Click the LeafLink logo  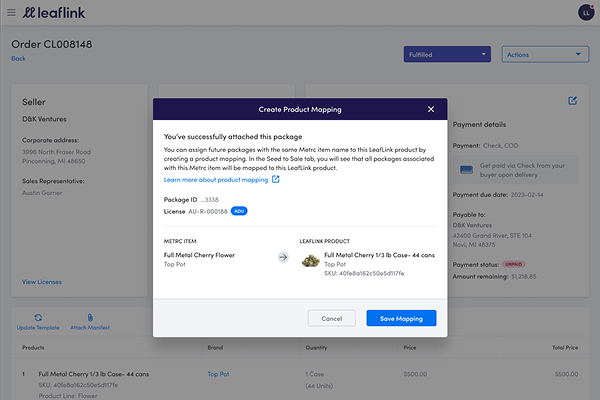(54, 13)
